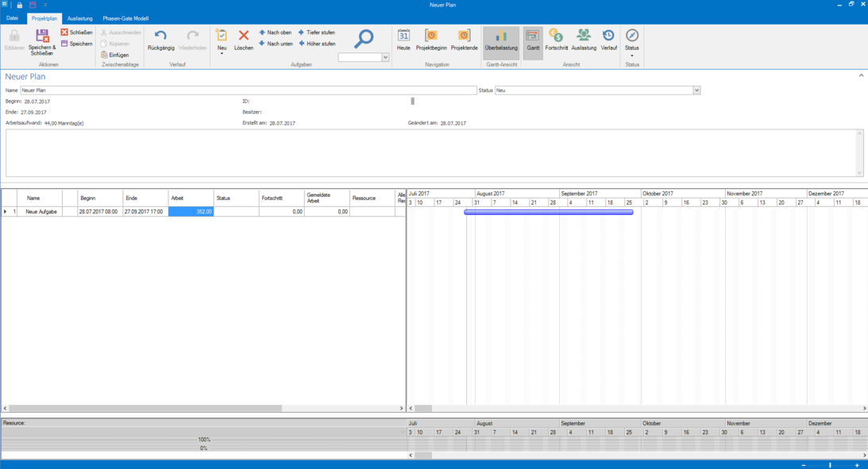Click the Rückgängig undo icon

pos(160,36)
